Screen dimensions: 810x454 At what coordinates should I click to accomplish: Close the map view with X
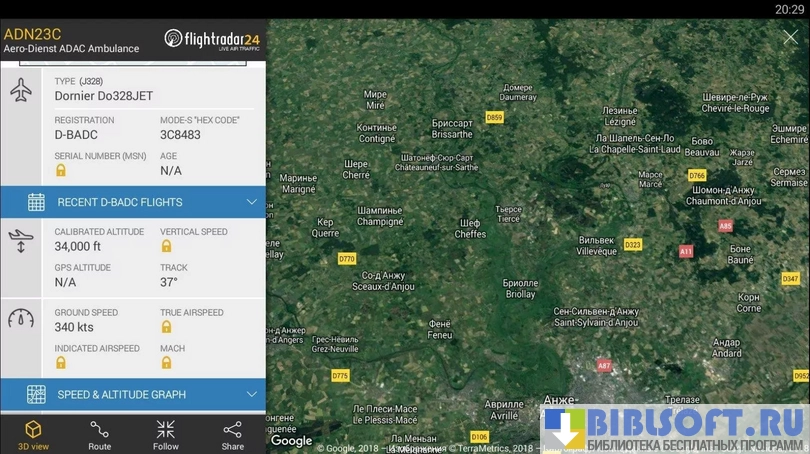click(790, 37)
